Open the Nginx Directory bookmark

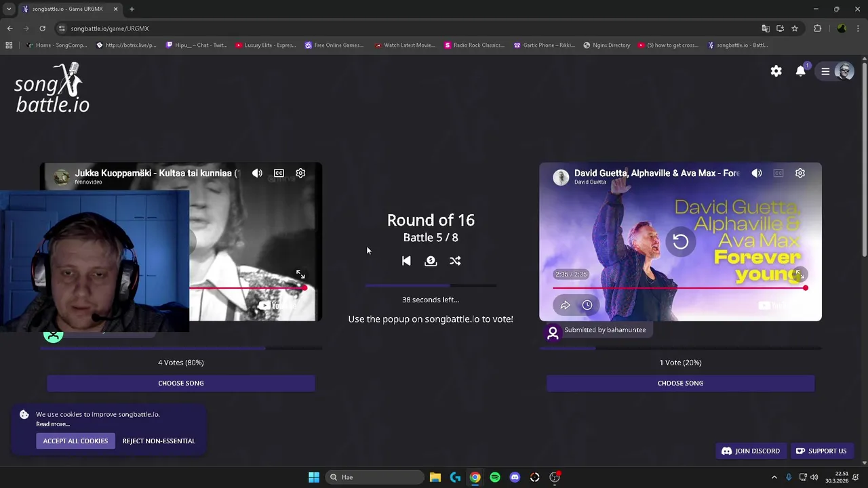tap(607, 45)
